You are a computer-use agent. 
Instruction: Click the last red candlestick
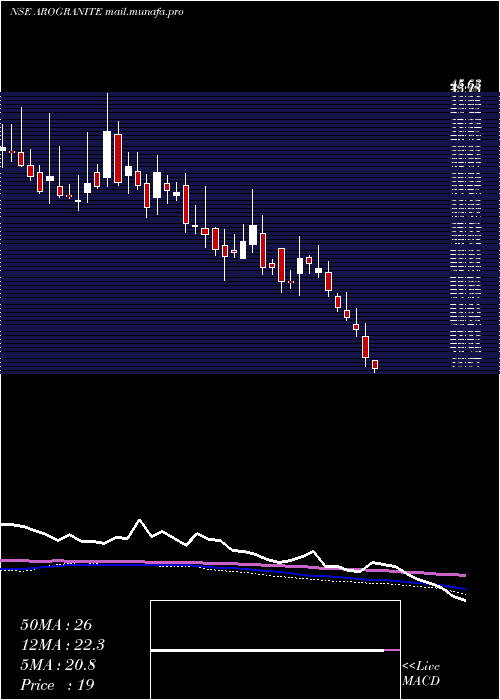coord(375,365)
